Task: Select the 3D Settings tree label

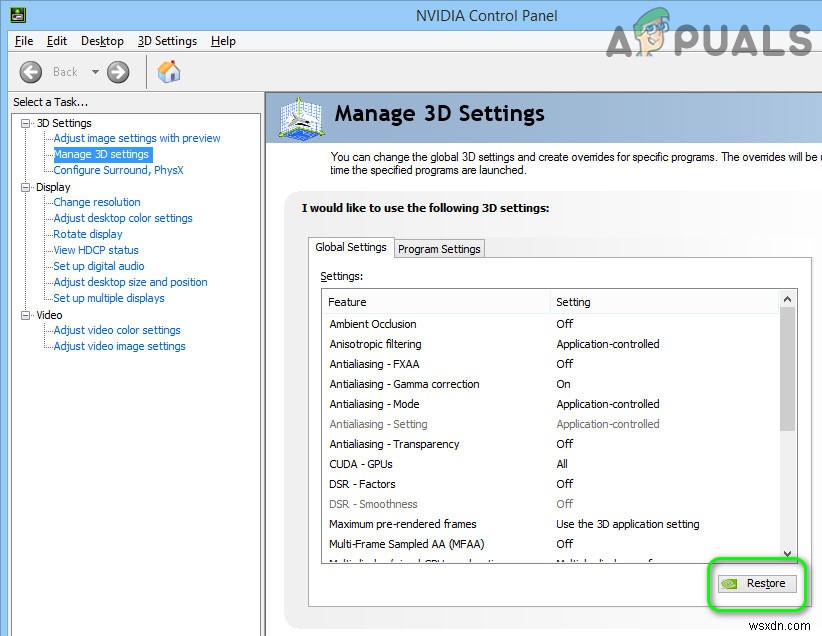Action: click(x=64, y=123)
